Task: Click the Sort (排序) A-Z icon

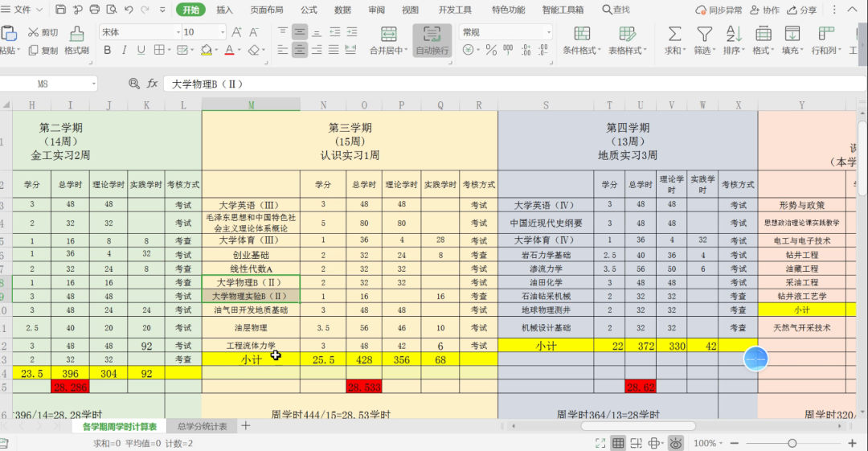Action: pos(733,35)
